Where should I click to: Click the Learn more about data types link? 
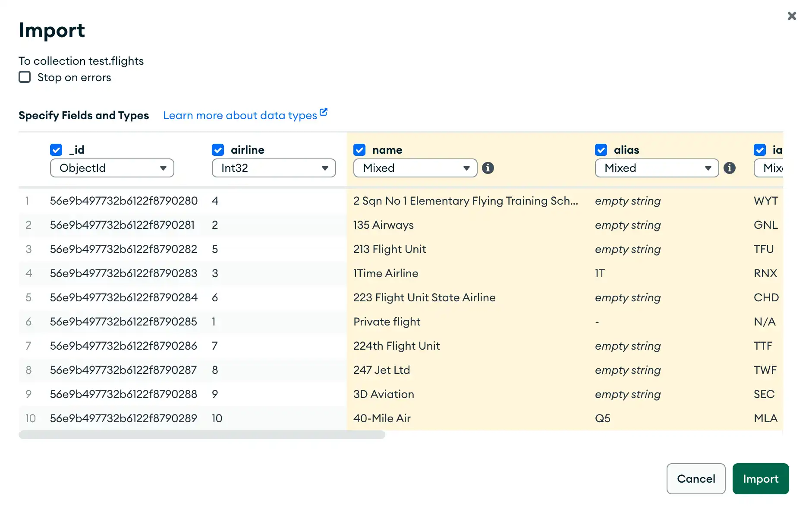240,115
